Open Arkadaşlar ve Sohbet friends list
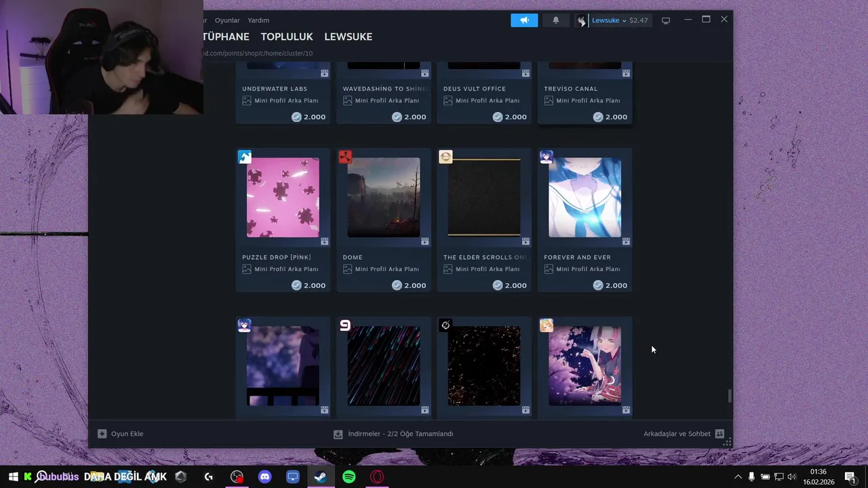868x488 pixels. click(x=684, y=434)
